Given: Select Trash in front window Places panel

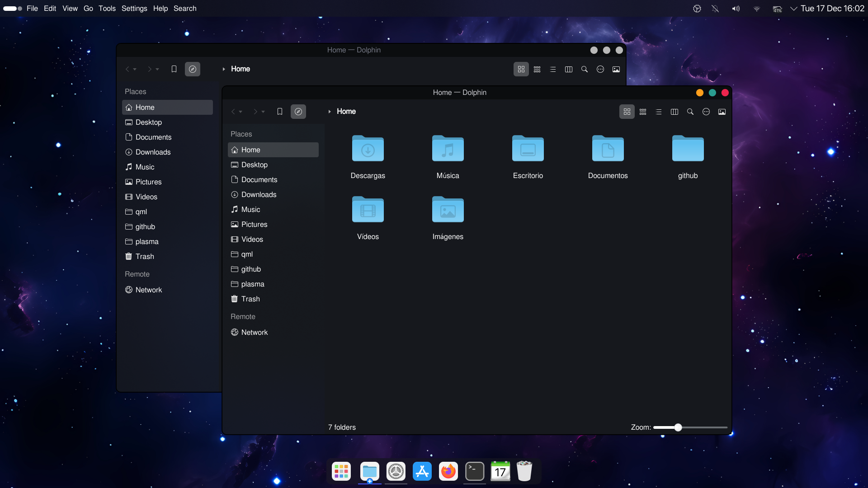Looking at the screenshot, I should click(273, 299).
